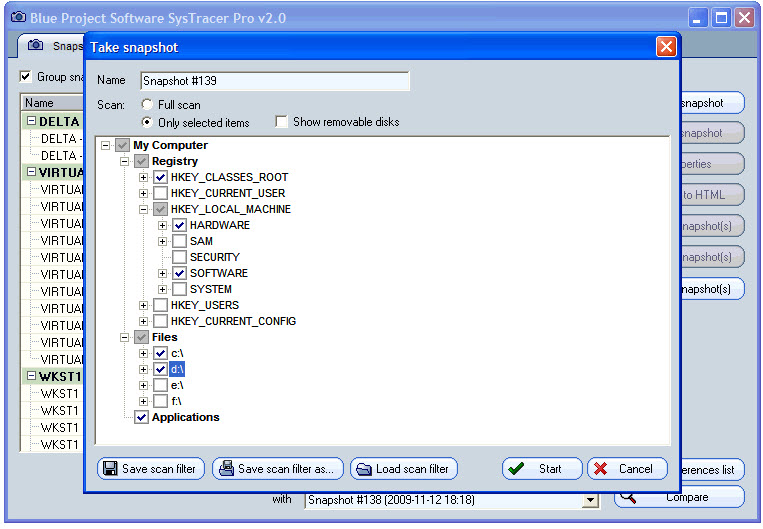
Task: Expand the HKEY_CURRENT_CONFIG node
Action: click(x=143, y=321)
